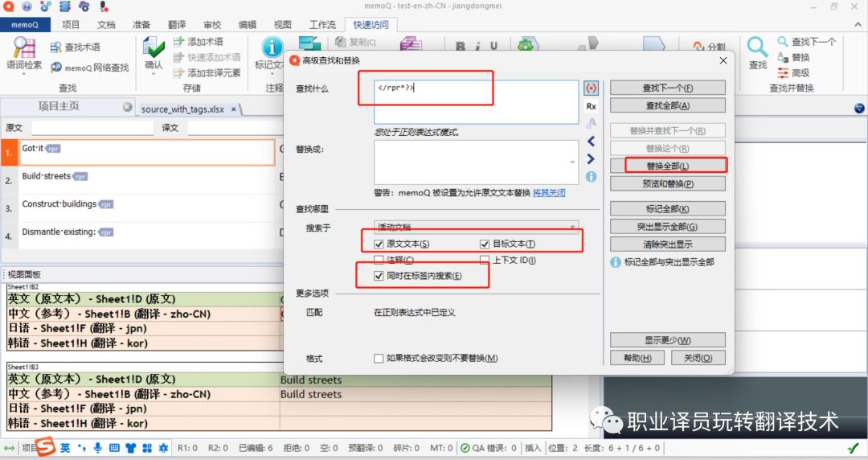Expand the 替换成 history dropdown arrow
This screenshot has width=868, height=460.
[572, 162]
